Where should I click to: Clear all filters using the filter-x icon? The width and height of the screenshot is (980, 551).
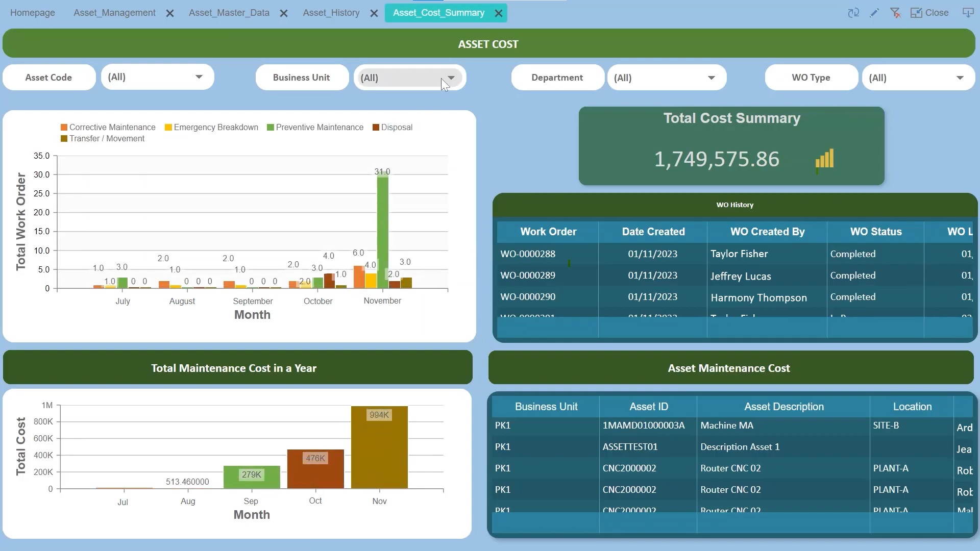point(896,13)
